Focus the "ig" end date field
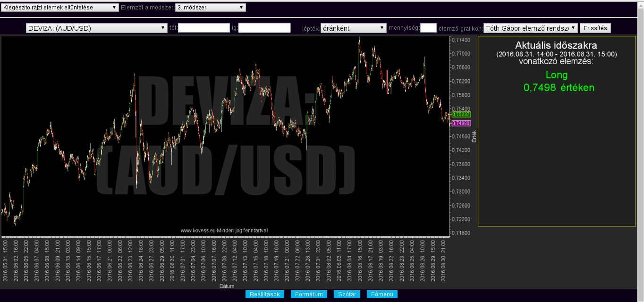This screenshot has width=644, height=302. (264, 28)
